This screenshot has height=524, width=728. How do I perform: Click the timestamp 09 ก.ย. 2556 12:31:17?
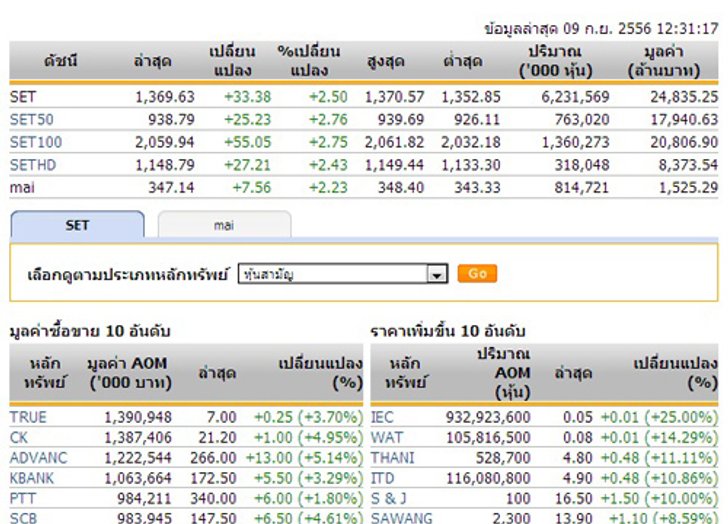[x=641, y=29]
